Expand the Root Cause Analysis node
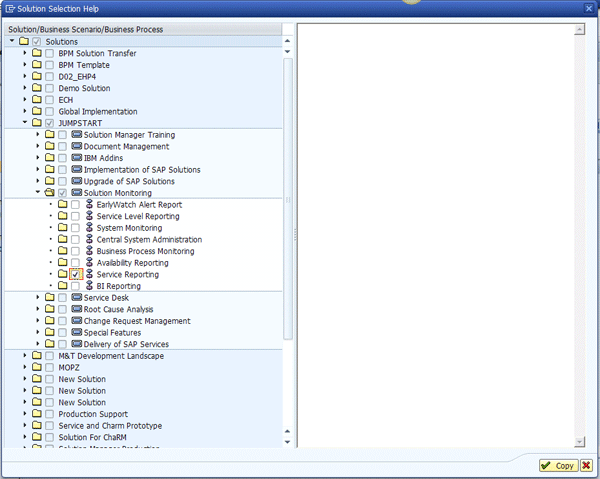Image resolution: width=600 pixels, height=479 pixels. click(x=38, y=308)
